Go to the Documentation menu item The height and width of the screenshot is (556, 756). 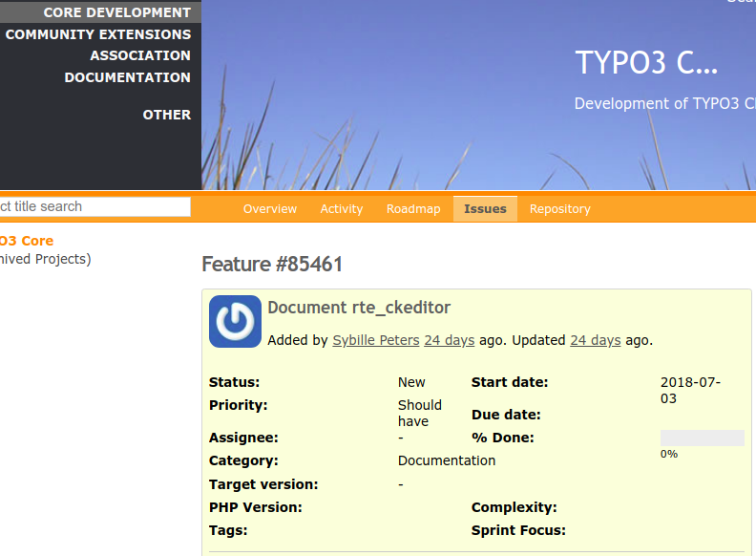pos(128,77)
